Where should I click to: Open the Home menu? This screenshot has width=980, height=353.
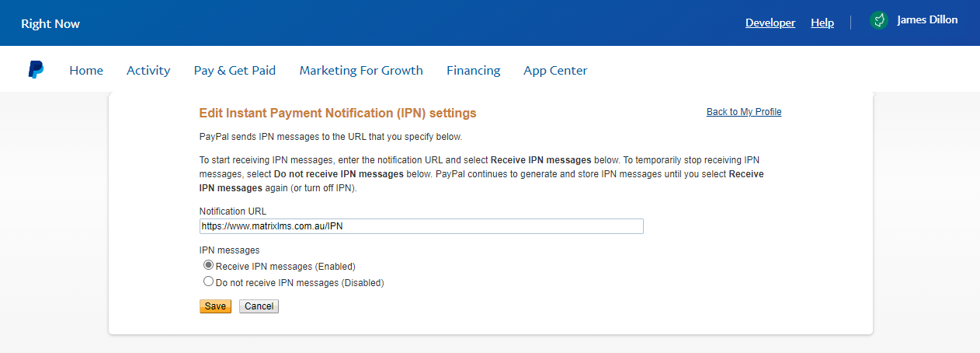[86, 70]
